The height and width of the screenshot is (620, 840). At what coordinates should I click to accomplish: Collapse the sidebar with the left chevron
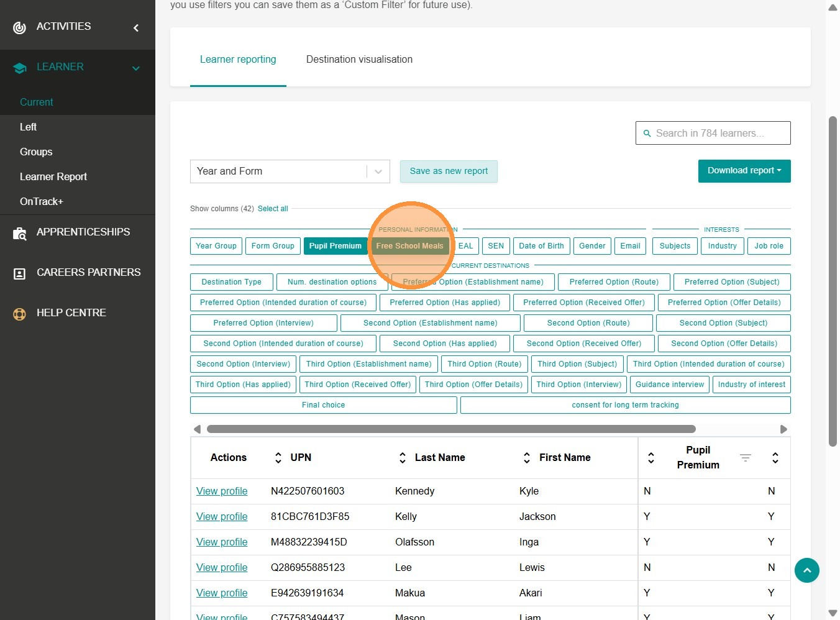(x=136, y=27)
